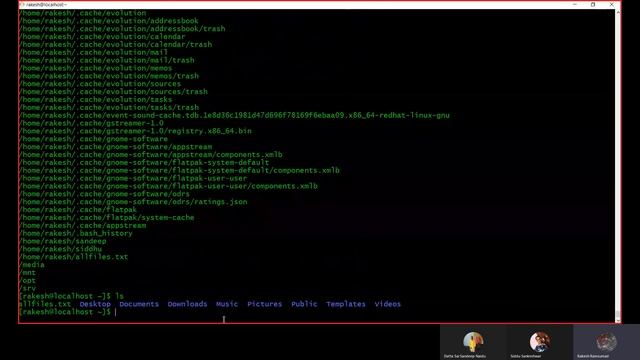Click the .cache/appstream path line
Image resolution: width=640 pixels, height=360 pixels.
(82, 225)
